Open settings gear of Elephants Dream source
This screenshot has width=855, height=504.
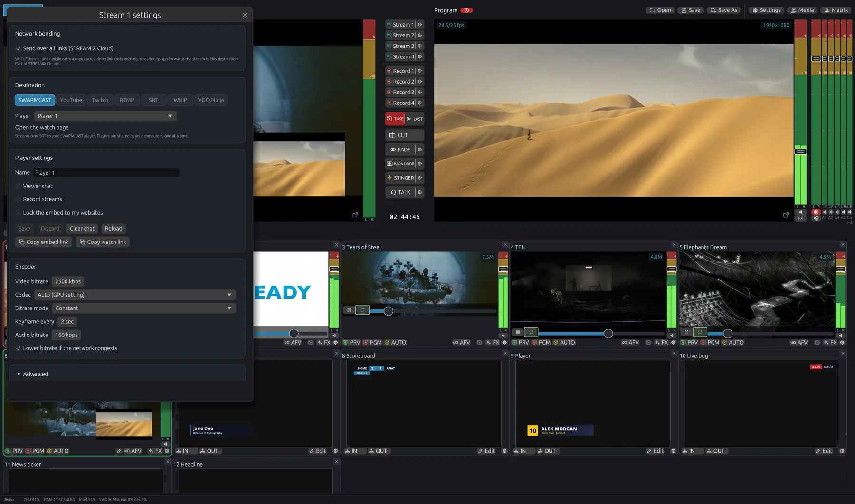click(x=842, y=343)
